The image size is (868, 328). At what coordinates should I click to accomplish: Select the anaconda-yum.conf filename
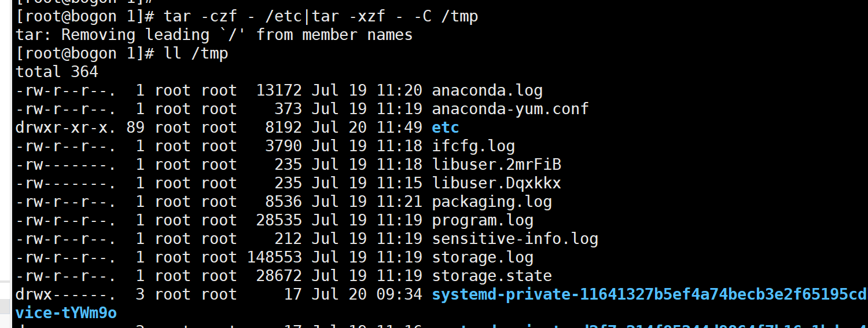[510, 109]
